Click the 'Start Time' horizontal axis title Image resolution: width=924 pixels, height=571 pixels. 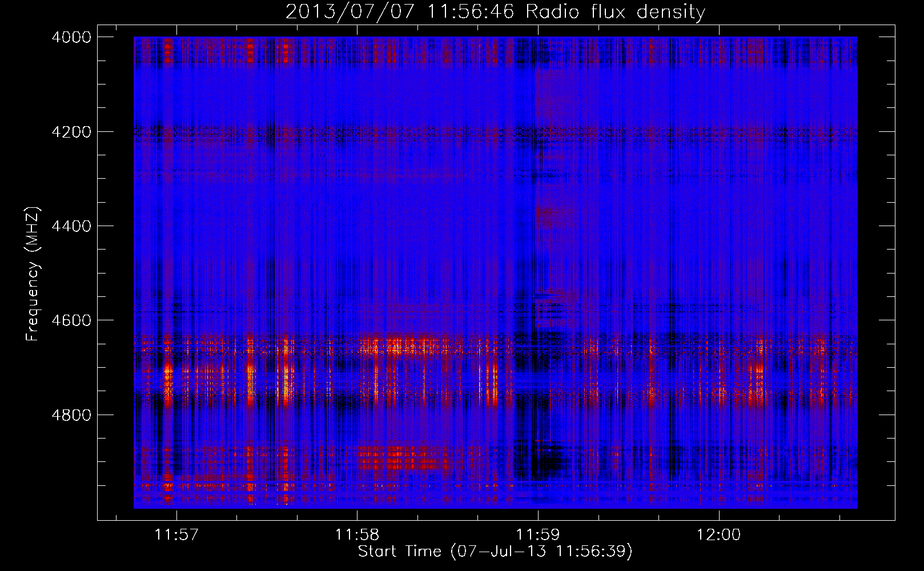pos(400,552)
